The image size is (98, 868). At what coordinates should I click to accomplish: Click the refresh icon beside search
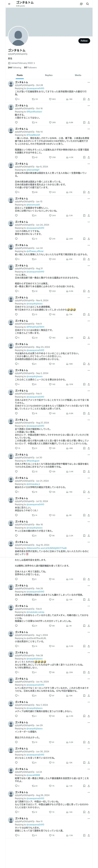[81, 4]
